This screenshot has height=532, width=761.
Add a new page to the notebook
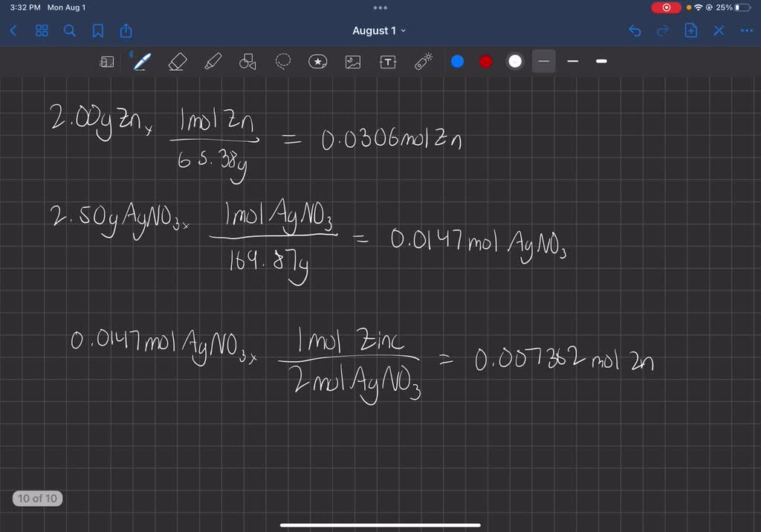pyautogui.click(x=690, y=30)
